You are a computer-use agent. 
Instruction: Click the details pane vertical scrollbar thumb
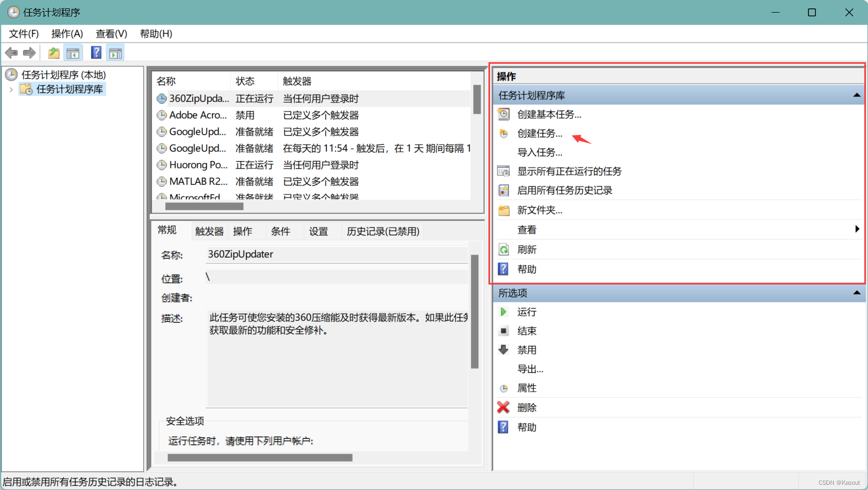(475, 311)
